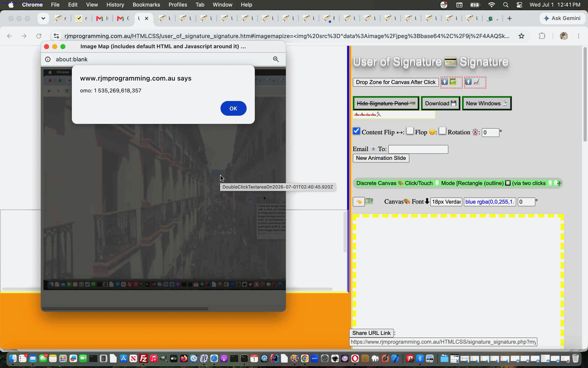Open the Chrome profile avatar
The height and width of the screenshot is (368, 588).
pyautogui.click(x=564, y=36)
